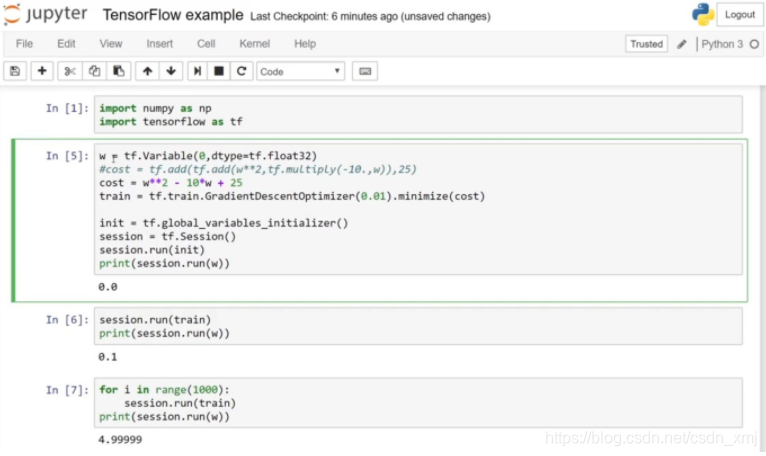Insert a cell below with plus icon
Image resolution: width=766 pixels, height=456 pixels.
pos(42,71)
